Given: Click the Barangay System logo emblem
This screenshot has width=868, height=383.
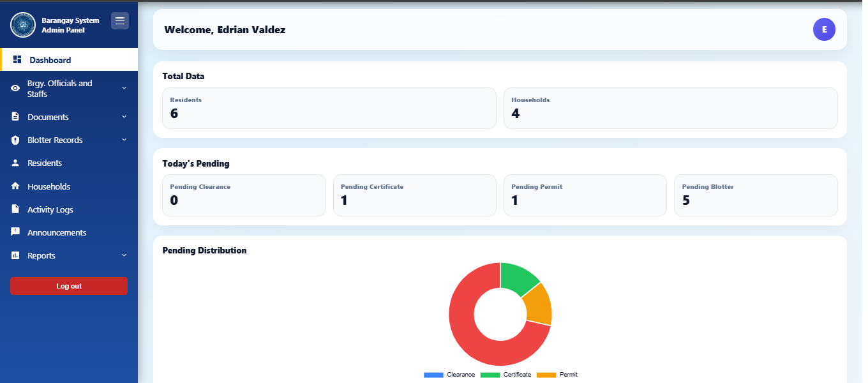Looking at the screenshot, I should point(23,25).
